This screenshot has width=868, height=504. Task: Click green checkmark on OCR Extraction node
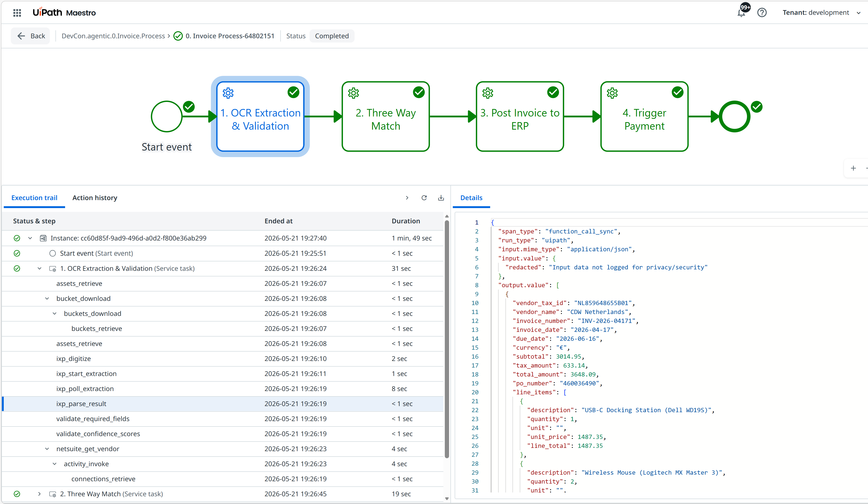(x=293, y=92)
